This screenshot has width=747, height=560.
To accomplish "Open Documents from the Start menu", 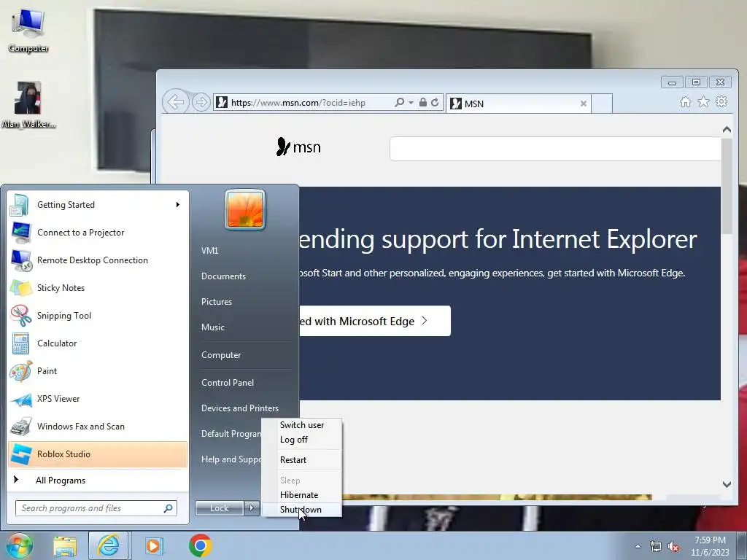I will (223, 276).
